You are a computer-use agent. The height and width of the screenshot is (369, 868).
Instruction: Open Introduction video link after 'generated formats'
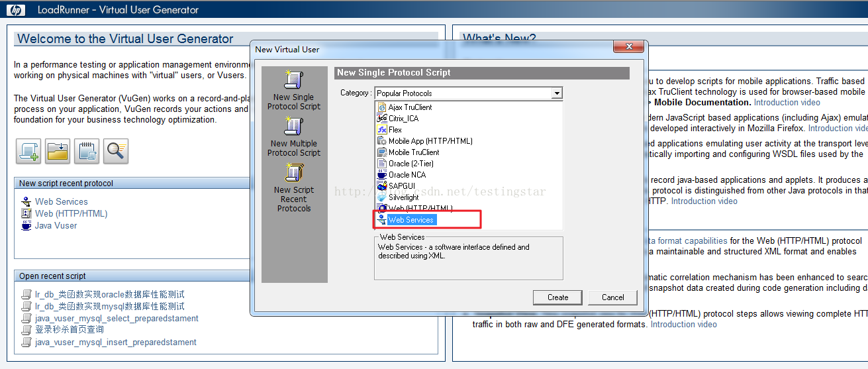click(683, 324)
